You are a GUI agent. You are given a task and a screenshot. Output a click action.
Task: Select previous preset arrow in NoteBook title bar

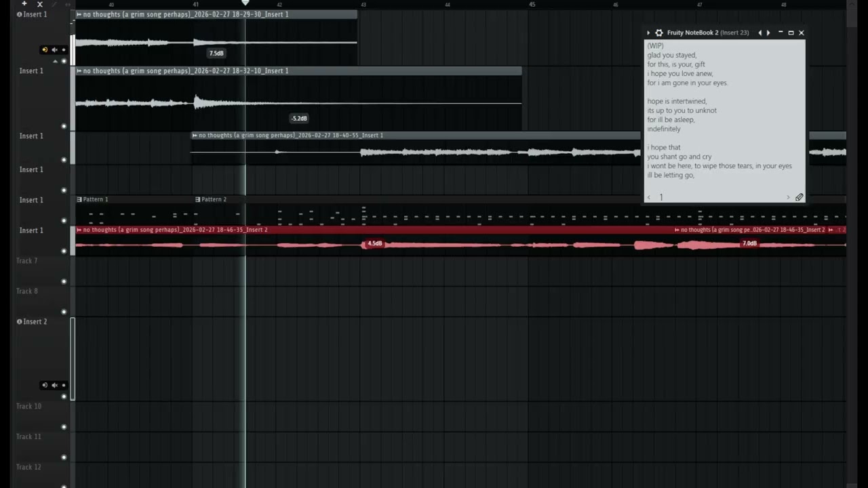pos(759,33)
